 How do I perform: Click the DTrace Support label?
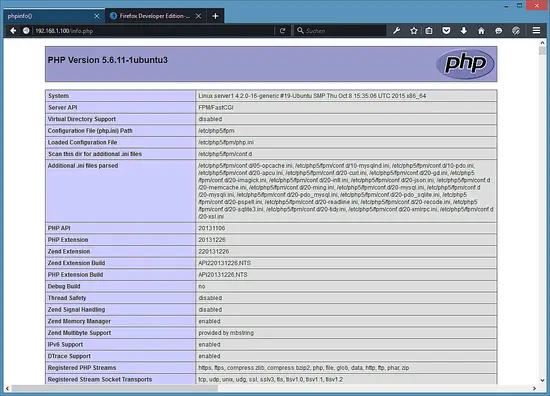69,356
